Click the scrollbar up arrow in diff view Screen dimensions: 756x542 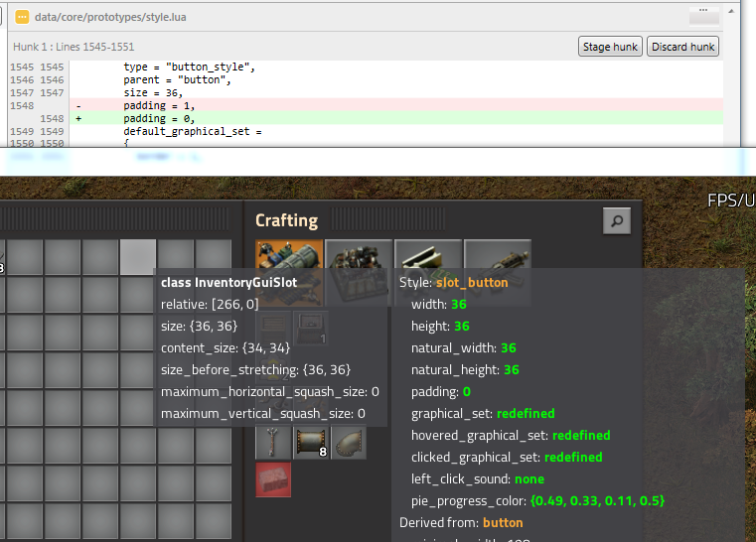tap(731, 11)
